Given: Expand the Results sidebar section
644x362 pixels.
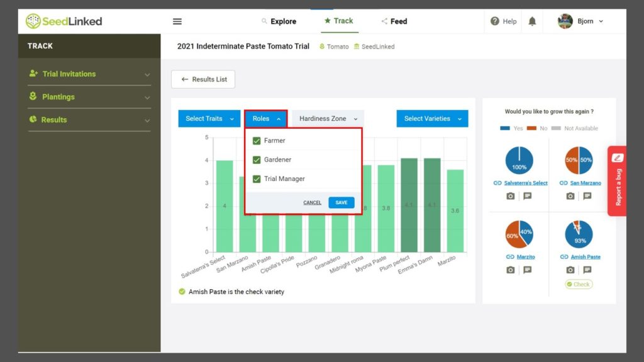Looking at the screenshot, I should pos(89,120).
